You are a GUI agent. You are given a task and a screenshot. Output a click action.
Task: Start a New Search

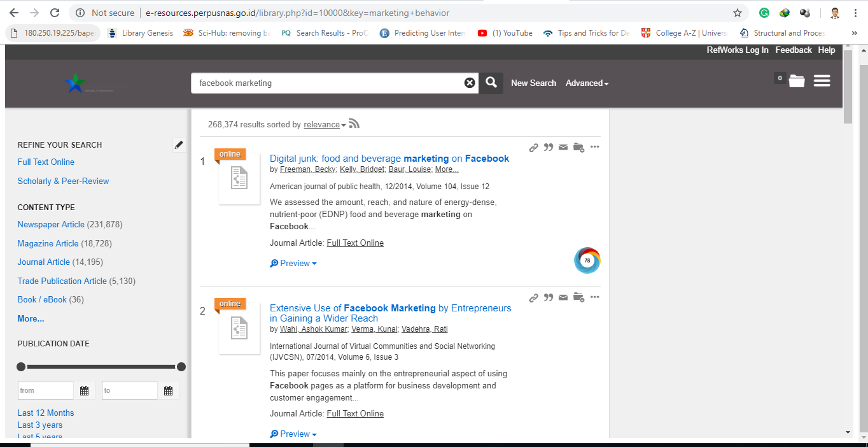tap(533, 83)
